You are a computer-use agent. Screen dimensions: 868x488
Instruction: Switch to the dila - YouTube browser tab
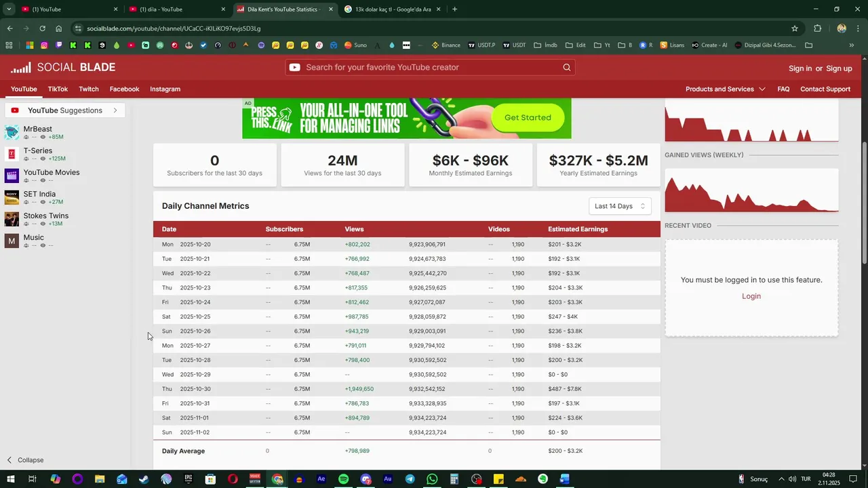177,9
